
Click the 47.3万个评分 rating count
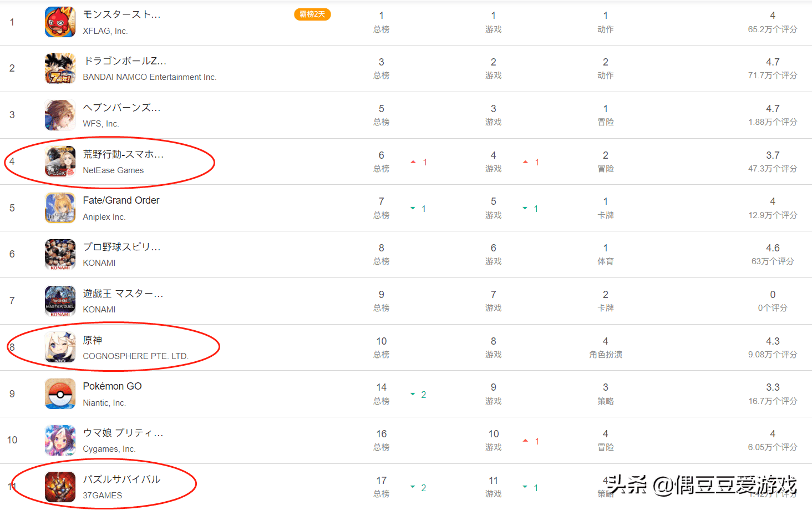click(773, 169)
